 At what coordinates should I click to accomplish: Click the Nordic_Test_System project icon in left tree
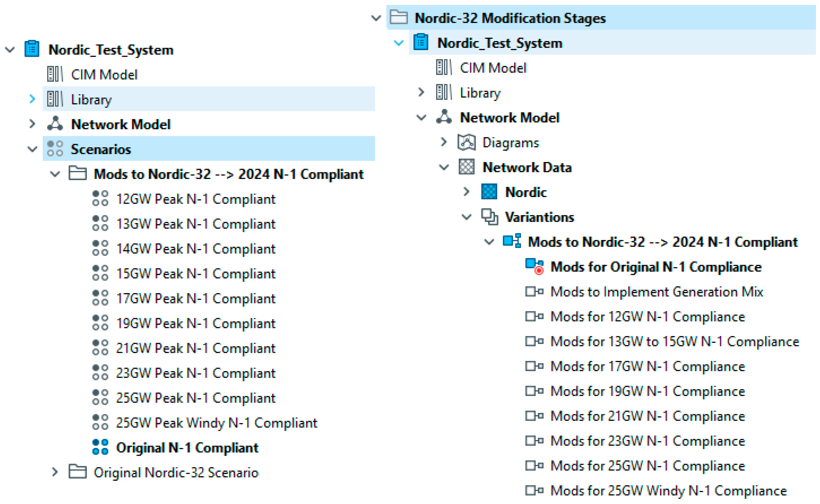32,49
